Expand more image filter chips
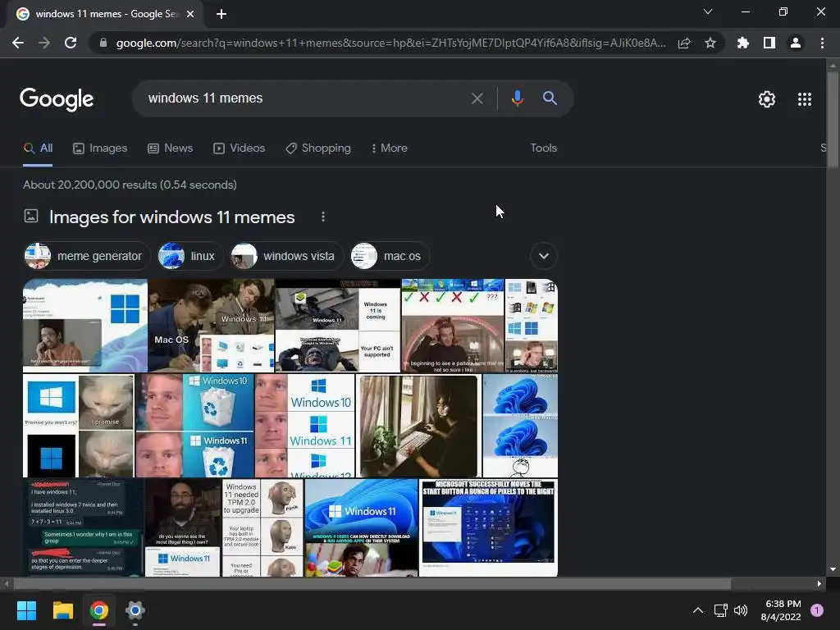Viewport: 840px width, 630px height. click(543, 256)
